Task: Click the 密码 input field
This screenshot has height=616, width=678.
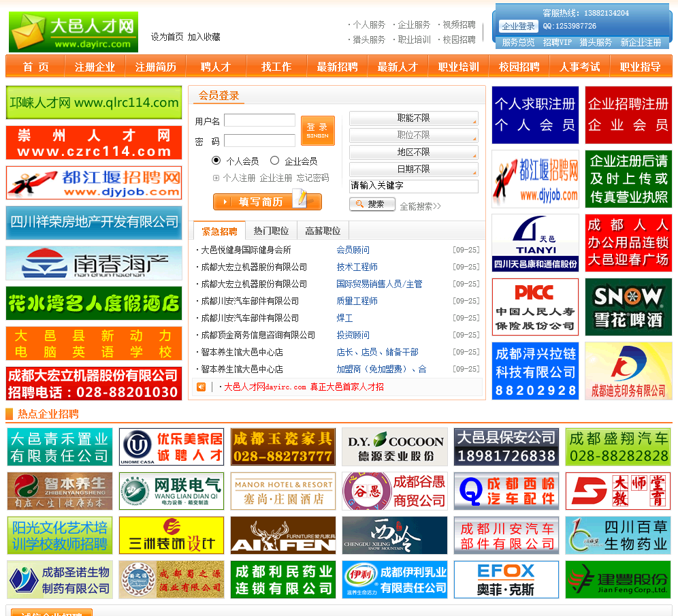Action: coord(259,140)
